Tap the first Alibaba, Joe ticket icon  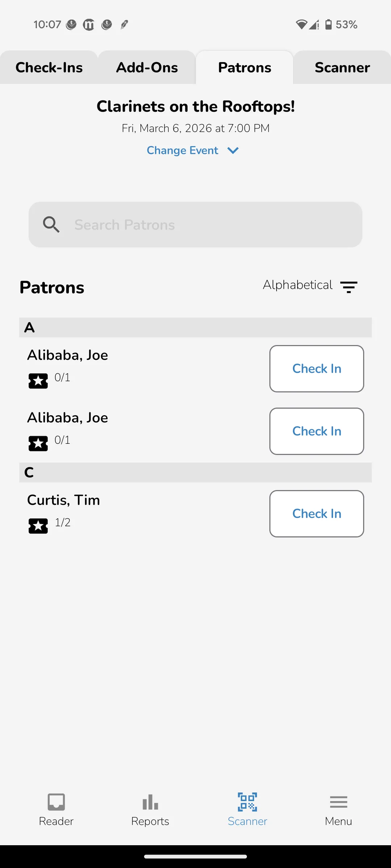[38, 381]
